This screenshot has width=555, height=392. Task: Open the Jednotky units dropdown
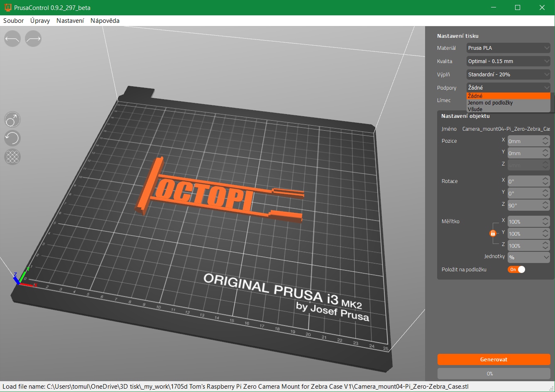[x=529, y=257]
